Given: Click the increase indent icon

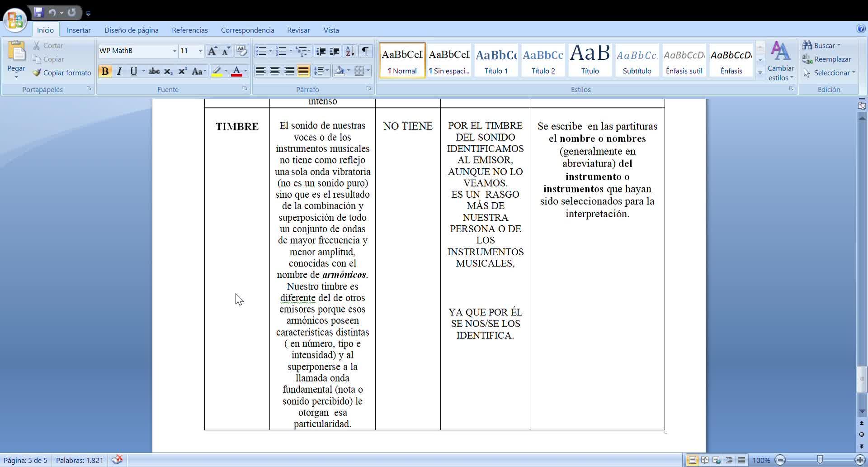Looking at the screenshot, I should click(335, 51).
